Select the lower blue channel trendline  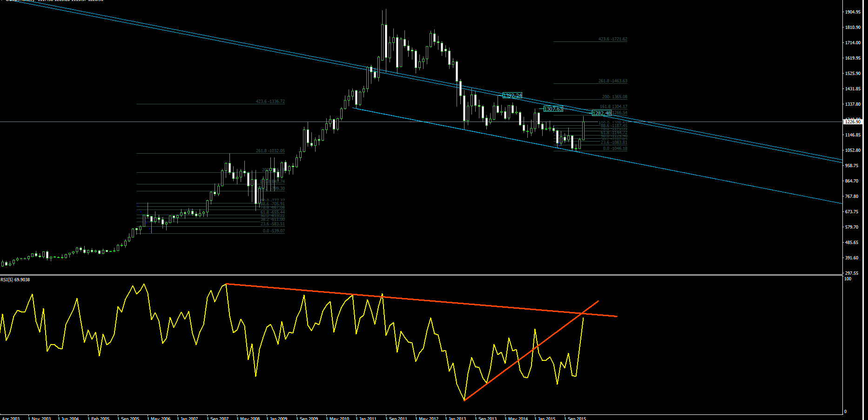click(x=598, y=155)
